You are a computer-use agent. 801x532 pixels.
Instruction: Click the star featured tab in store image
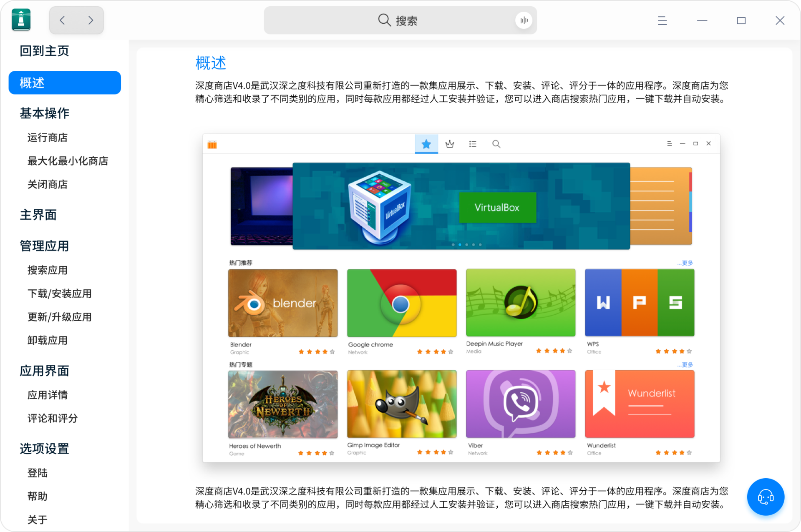coord(426,144)
